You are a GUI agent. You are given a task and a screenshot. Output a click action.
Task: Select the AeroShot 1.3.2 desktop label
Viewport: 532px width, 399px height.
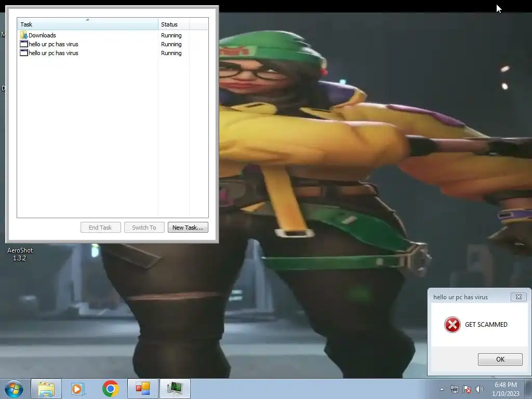point(20,254)
